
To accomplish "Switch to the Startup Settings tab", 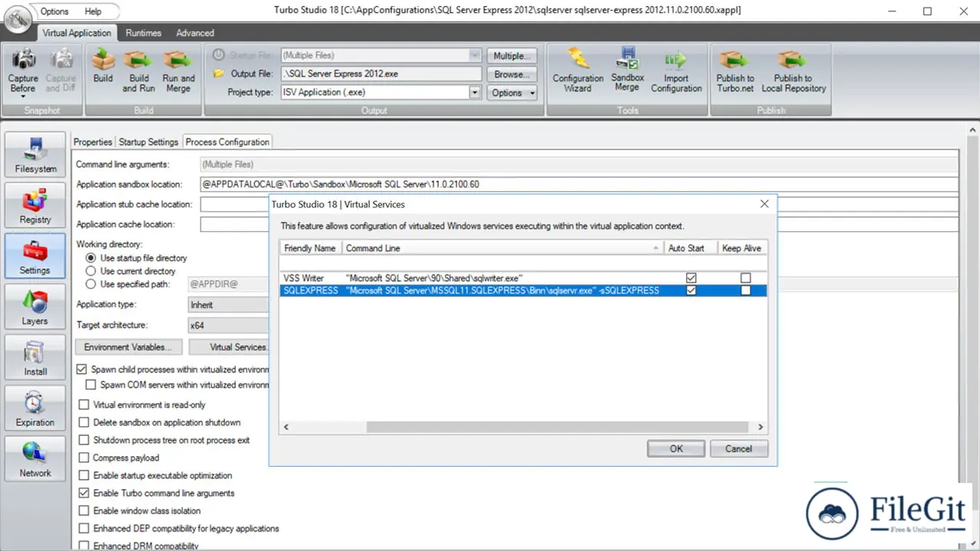I will 149,142.
